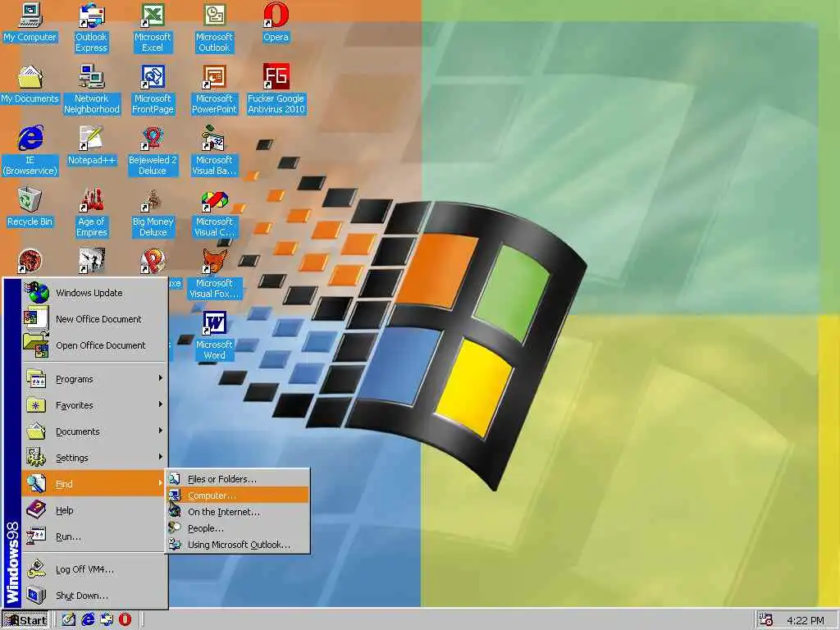Select Files or Folders... in Find submenu
Image resolution: width=840 pixels, height=630 pixels.
(238, 479)
